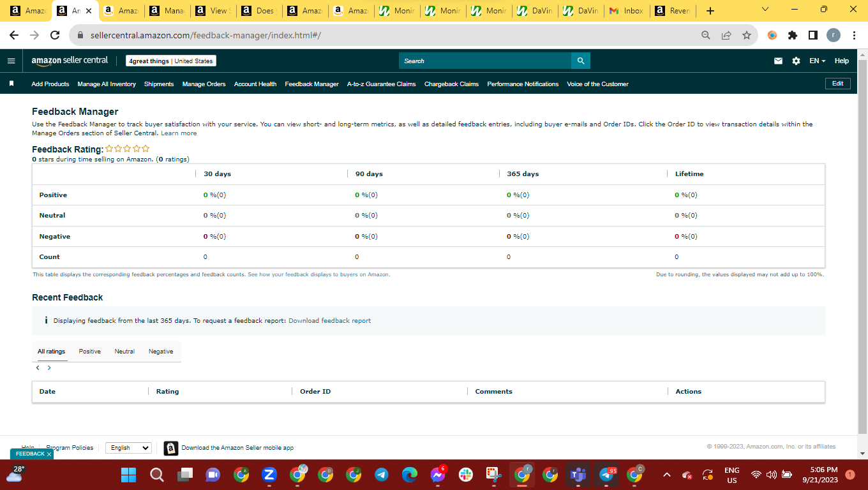868x490 pixels.
Task: Open the Windows notification center badge
Action: pos(849,475)
